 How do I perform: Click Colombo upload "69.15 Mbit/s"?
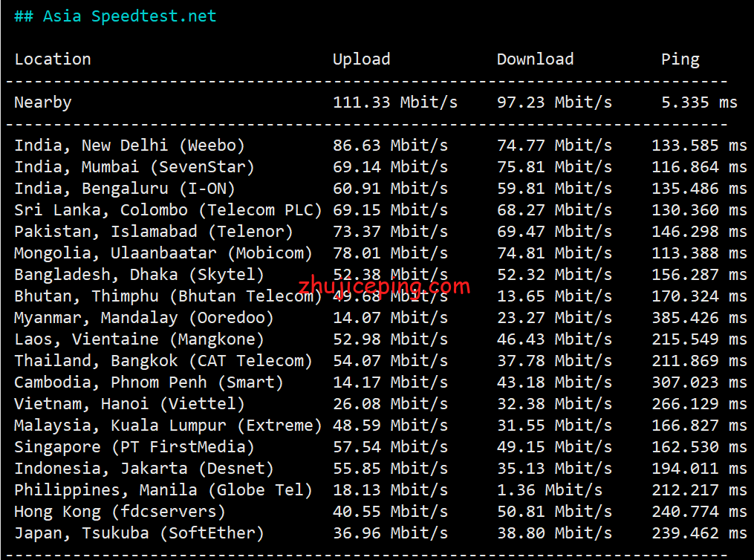(x=391, y=210)
